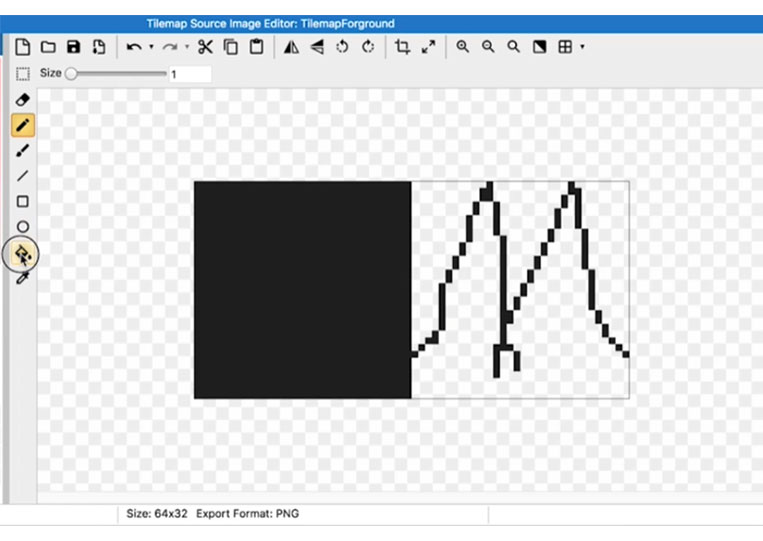
Task: Select the Eyedropper color picker
Action: pyautogui.click(x=23, y=278)
